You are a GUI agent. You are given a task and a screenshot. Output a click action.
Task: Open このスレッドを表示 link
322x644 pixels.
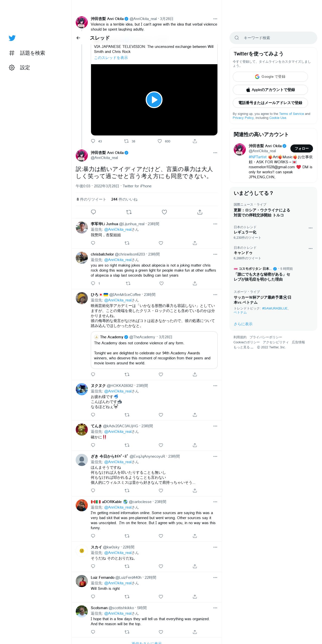pyautogui.click(x=111, y=58)
